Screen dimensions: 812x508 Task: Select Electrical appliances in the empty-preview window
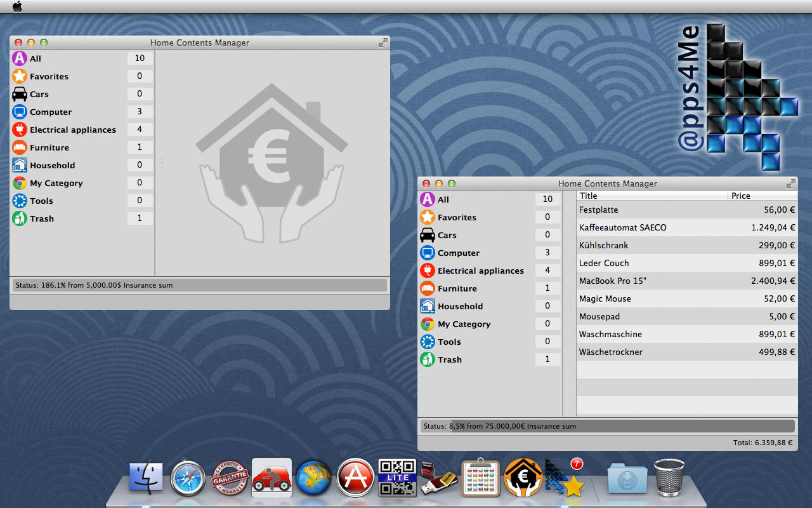pos(72,130)
